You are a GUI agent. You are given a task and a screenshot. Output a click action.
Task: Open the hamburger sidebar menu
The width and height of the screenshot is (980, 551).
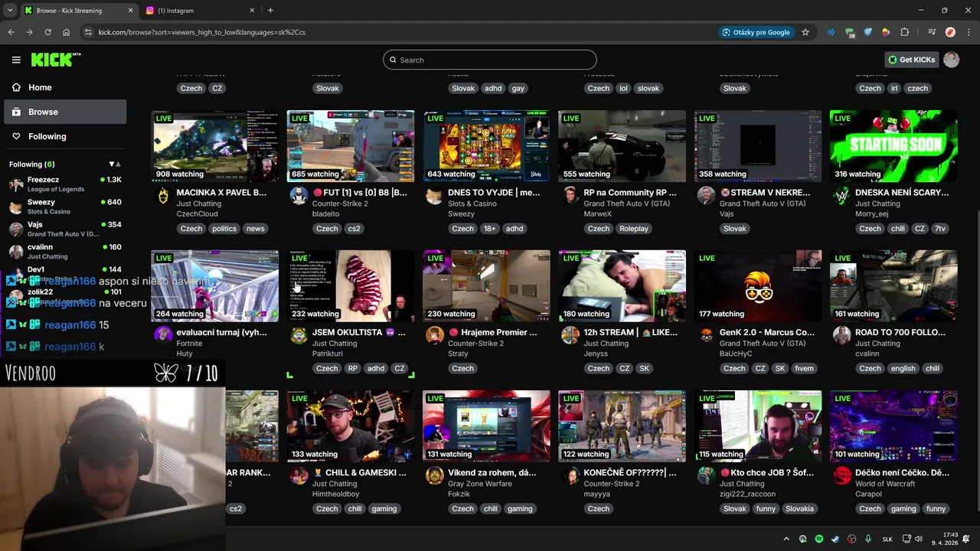pos(16,60)
